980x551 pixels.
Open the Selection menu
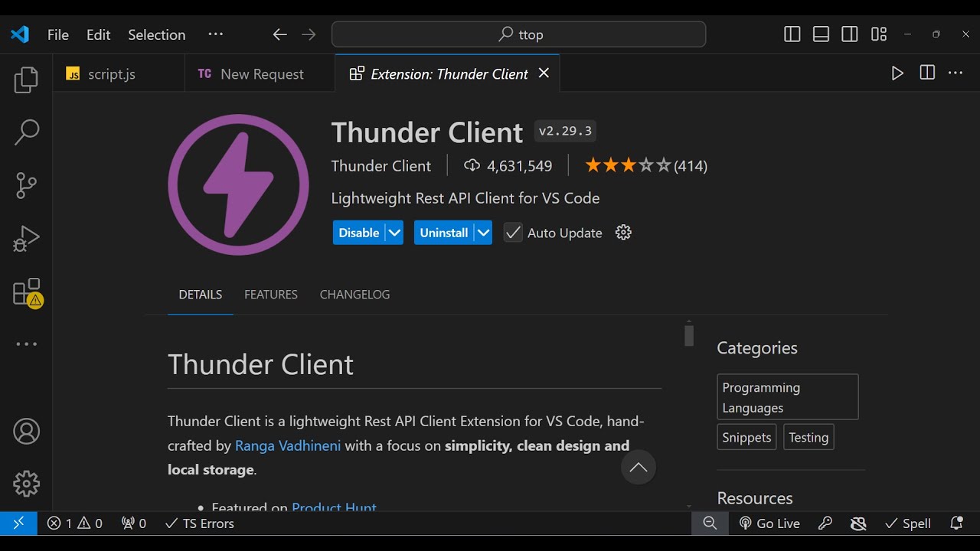click(157, 34)
